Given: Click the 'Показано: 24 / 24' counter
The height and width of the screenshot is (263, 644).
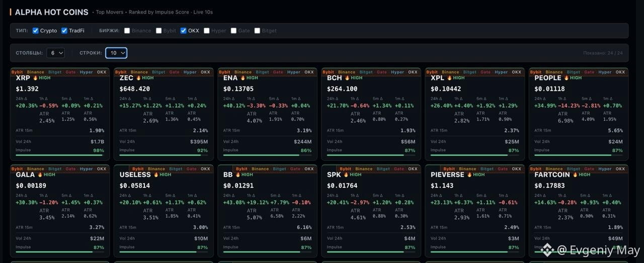Looking at the screenshot, I should [603, 53].
